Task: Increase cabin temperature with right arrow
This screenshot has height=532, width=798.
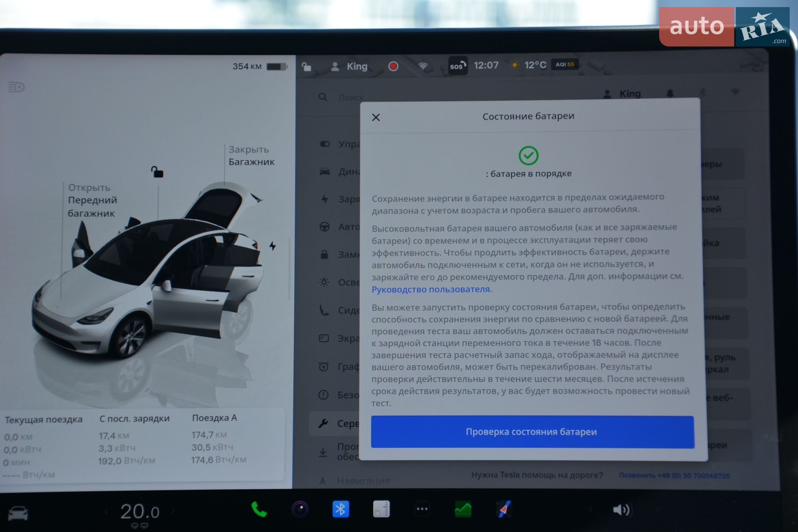Action: tap(173, 511)
